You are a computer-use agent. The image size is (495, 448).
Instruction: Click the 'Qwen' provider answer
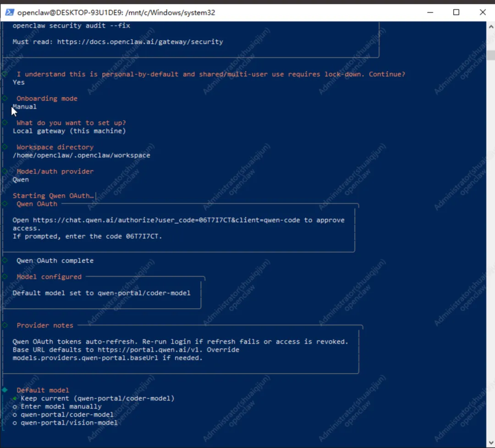(x=21, y=180)
